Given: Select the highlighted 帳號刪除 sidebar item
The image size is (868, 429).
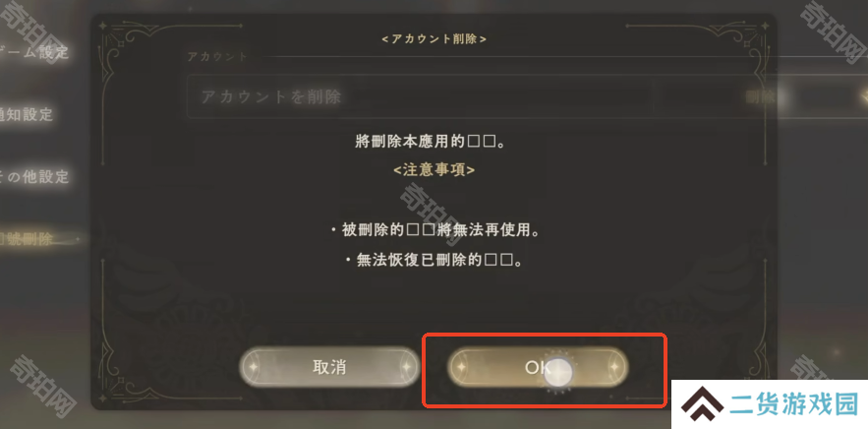Looking at the screenshot, I should point(28,239).
